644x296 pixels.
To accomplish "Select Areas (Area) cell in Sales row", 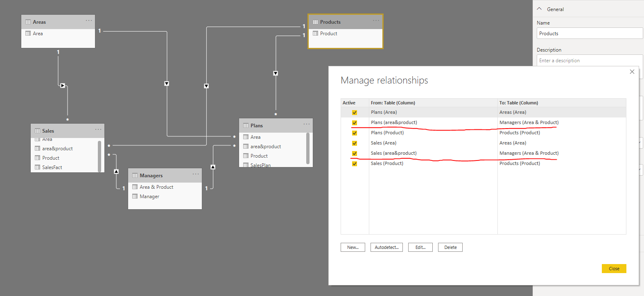I will pyautogui.click(x=562, y=143).
